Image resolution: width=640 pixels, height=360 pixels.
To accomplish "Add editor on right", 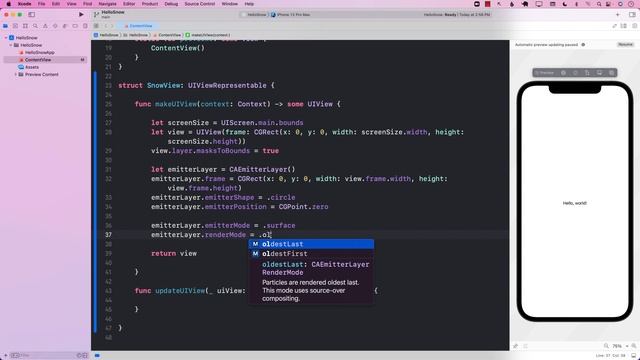I will [x=634, y=26].
